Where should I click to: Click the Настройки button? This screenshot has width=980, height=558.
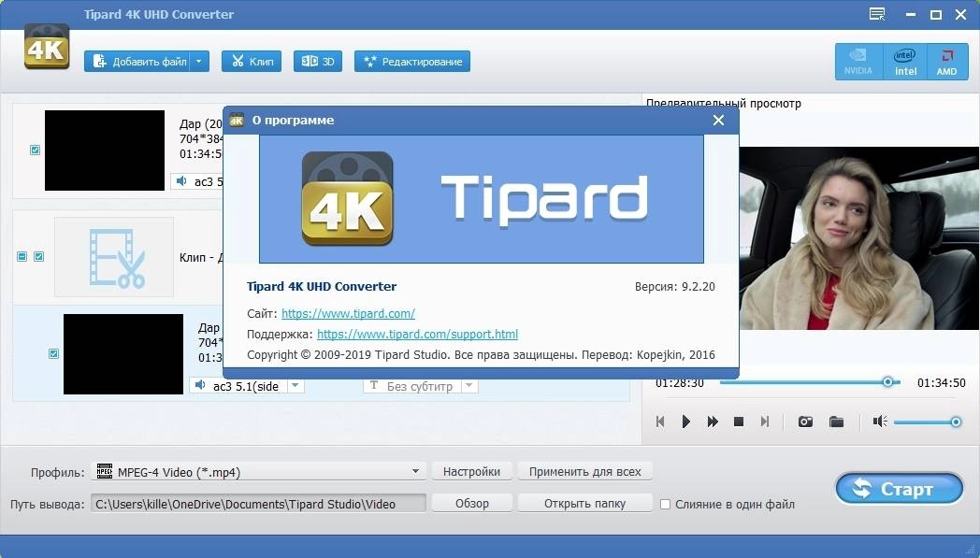point(472,472)
